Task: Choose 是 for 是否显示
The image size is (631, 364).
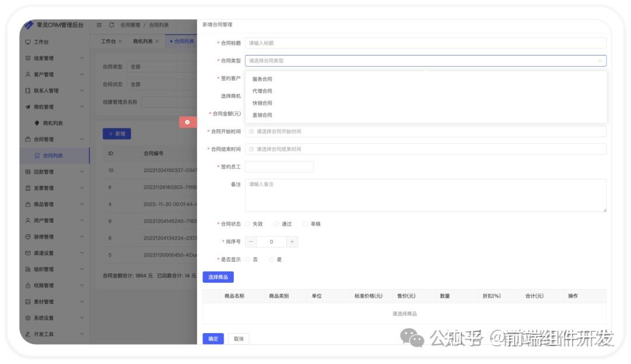Action: pos(272,259)
